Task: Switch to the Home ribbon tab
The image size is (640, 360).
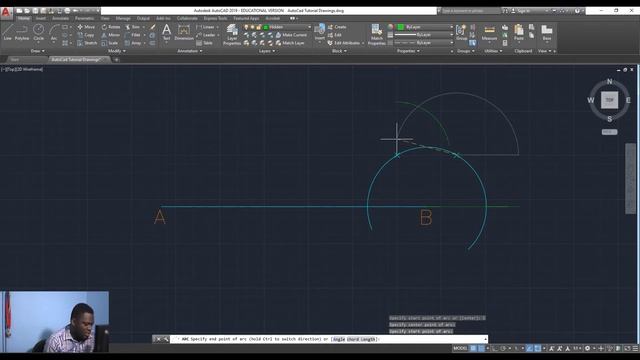Action: [24, 18]
